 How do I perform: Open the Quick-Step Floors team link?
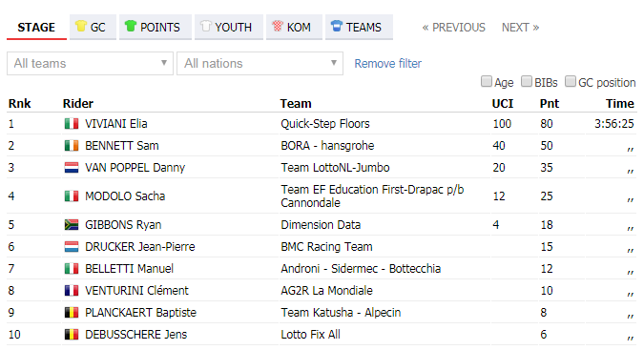click(x=325, y=124)
